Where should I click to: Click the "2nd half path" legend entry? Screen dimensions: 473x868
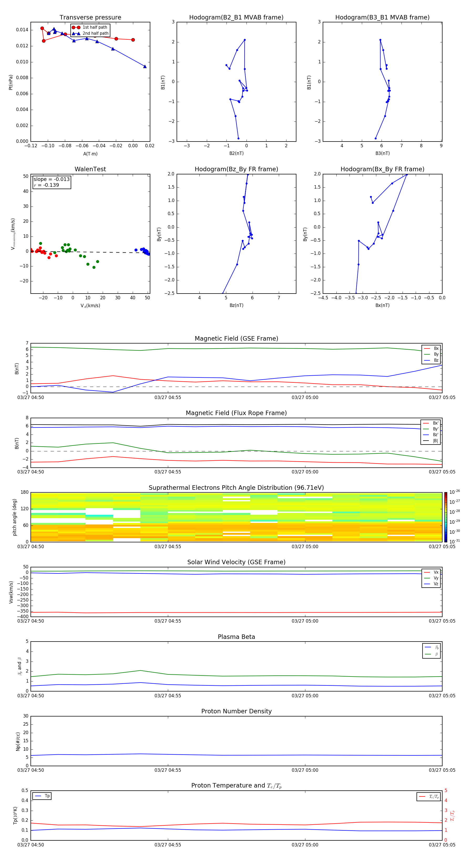pos(91,33)
